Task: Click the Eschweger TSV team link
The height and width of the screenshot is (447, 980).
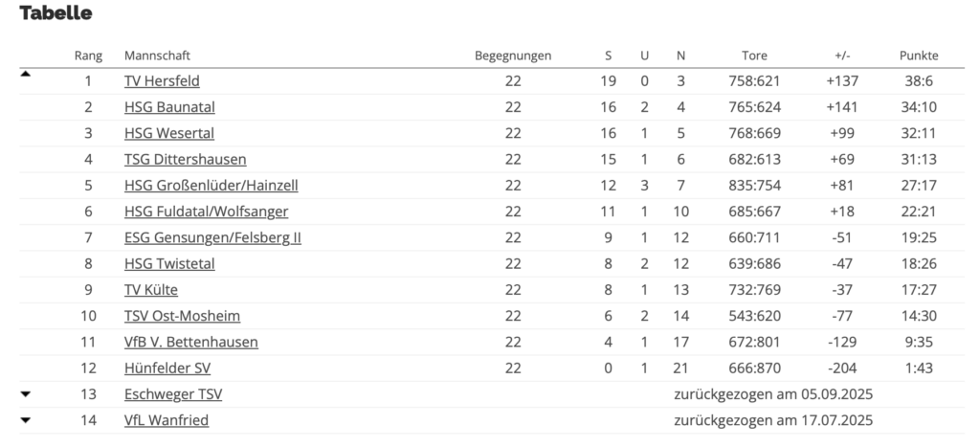Action: tap(173, 394)
